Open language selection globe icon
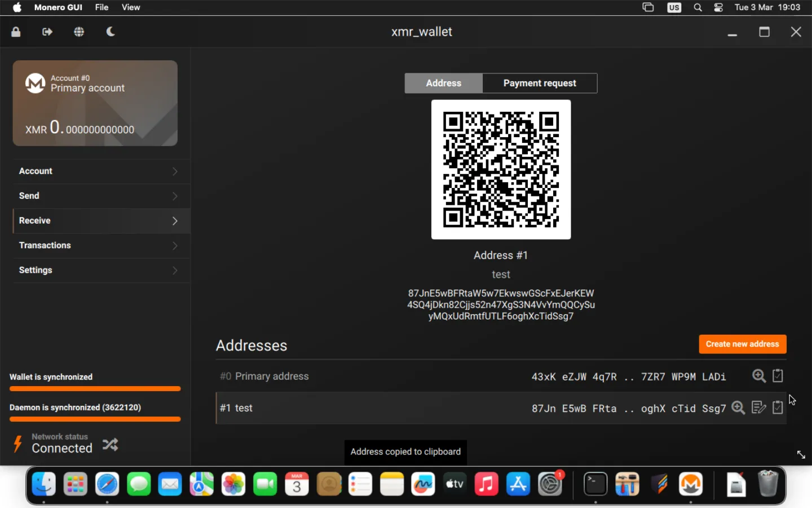Viewport: 812px width, 508px height. (79, 32)
